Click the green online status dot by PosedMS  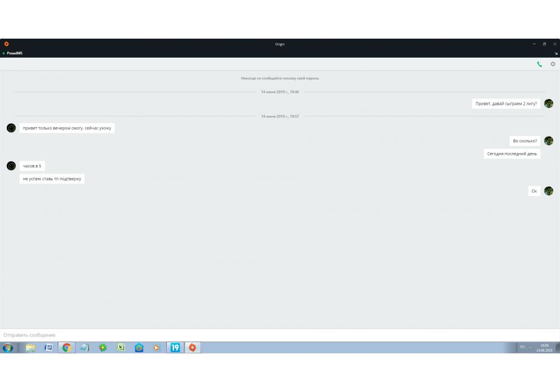pyautogui.click(x=3, y=53)
